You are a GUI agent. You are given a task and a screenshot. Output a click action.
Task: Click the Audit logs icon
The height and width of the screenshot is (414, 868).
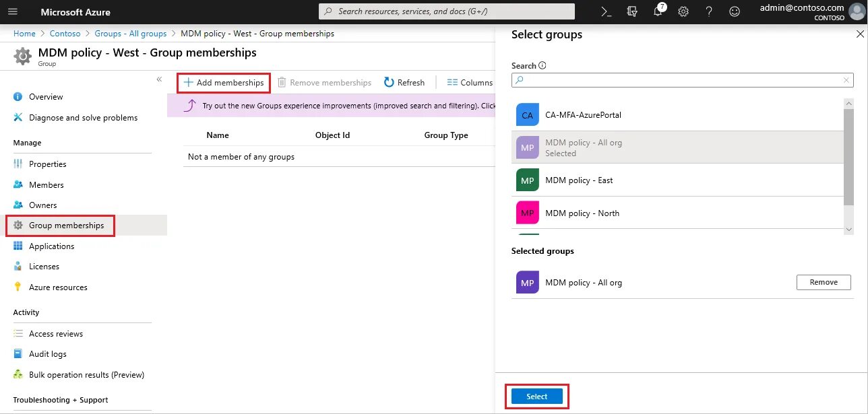pos(18,354)
